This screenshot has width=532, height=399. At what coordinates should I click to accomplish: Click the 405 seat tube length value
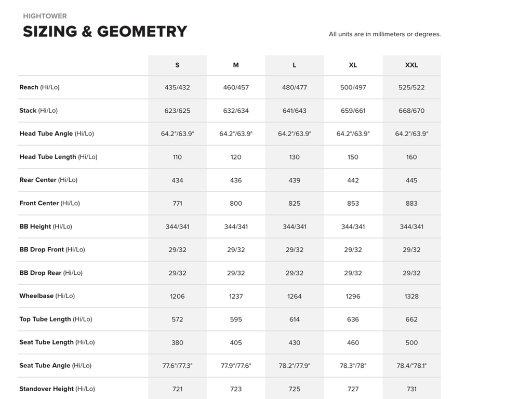(x=236, y=342)
